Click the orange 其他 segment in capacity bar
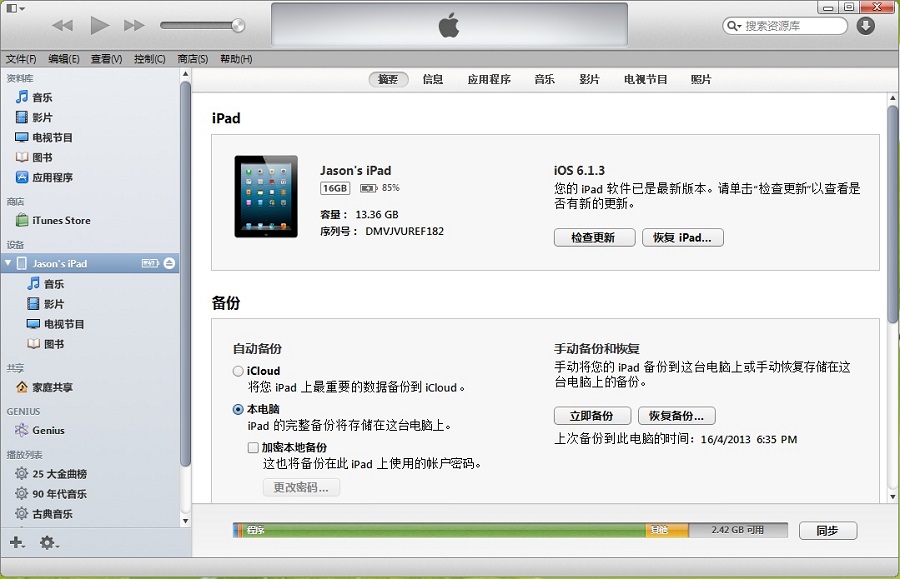This screenshot has width=900, height=579. click(x=667, y=530)
